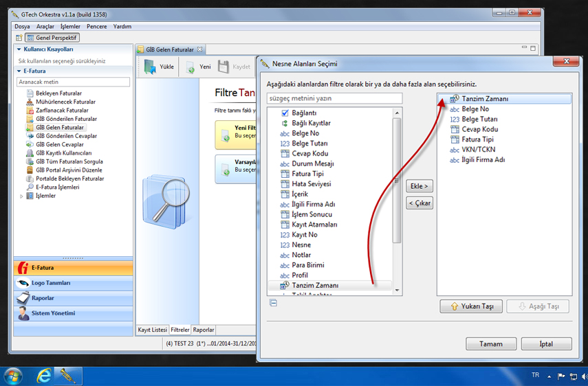
Task: Open the Raporlar module
Action: click(73, 298)
